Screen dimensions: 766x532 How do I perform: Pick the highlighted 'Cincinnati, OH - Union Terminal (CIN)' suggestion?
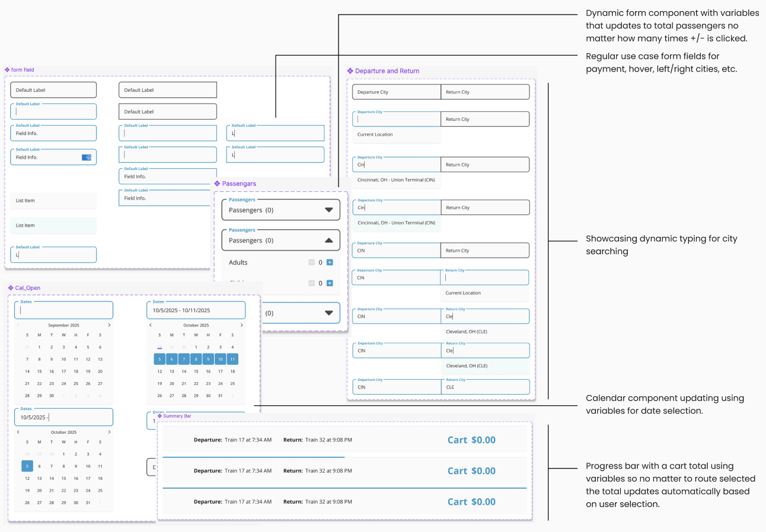(396, 223)
